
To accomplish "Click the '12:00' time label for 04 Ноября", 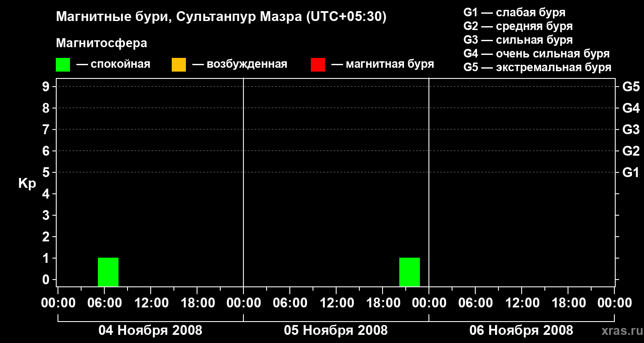I will tap(151, 303).
